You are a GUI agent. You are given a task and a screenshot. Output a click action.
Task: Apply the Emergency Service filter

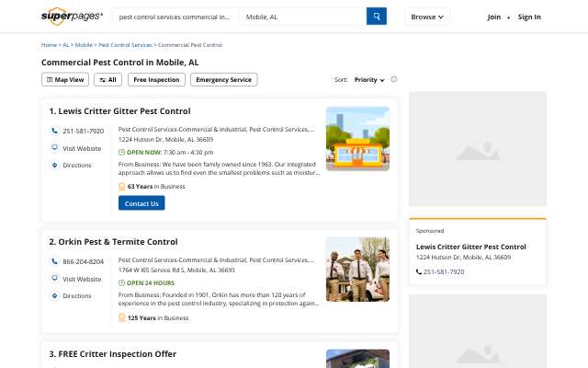click(224, 80)
